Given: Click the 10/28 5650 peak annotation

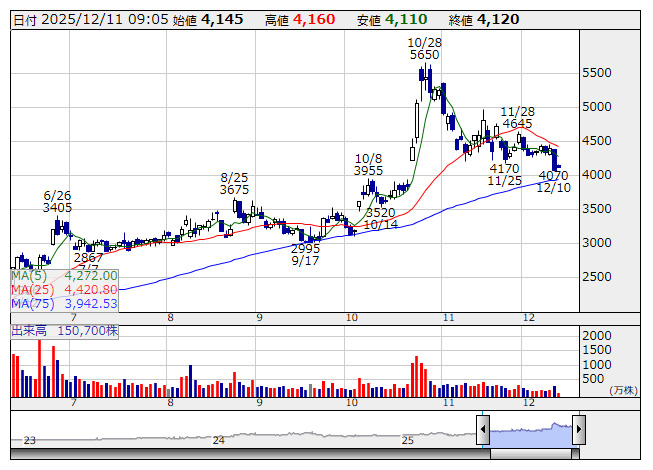Looking at the screenshot, I should 424,49.
